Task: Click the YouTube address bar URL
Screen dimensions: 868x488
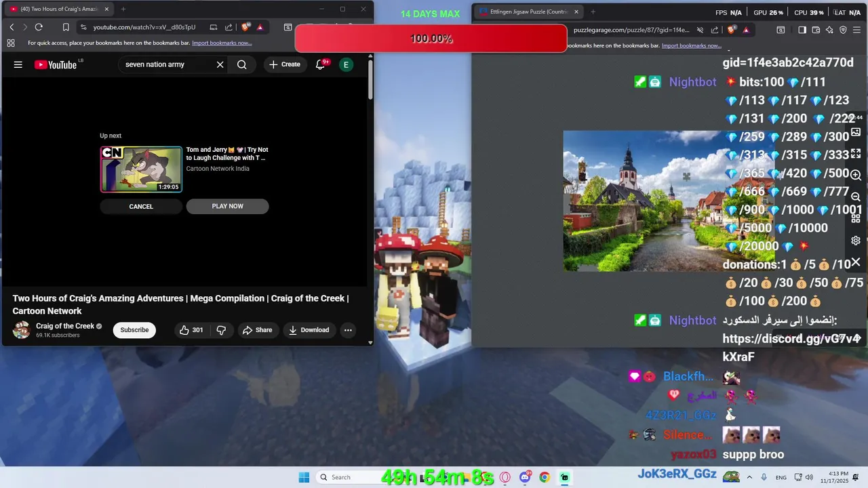Action: tap(144, 27)
